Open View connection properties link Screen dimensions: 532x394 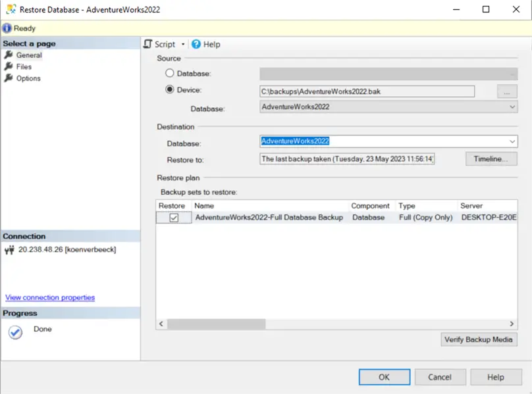tap(50, 297)
